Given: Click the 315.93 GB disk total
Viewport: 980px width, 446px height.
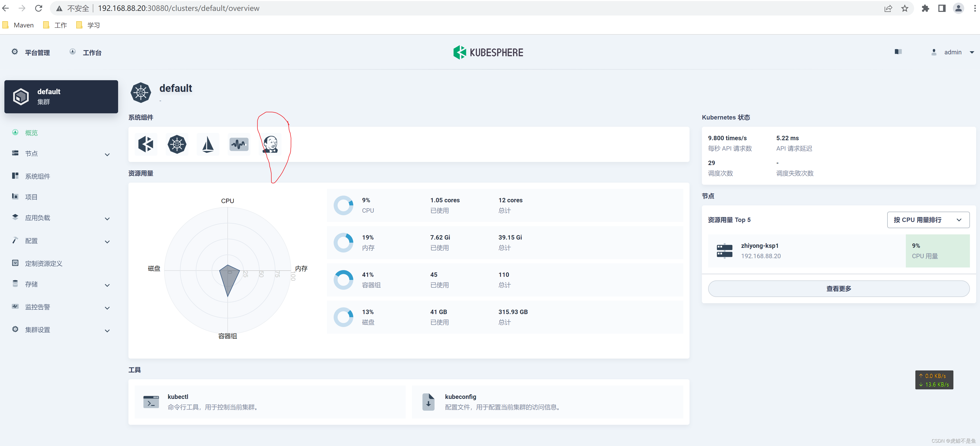Looking at the screenshot, I should [513, 312].
